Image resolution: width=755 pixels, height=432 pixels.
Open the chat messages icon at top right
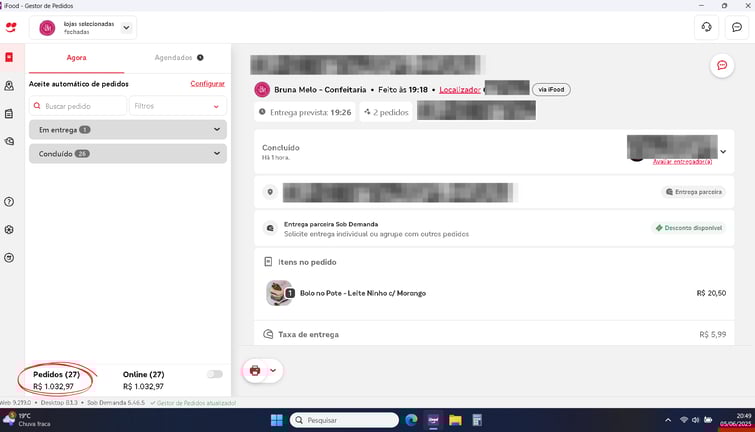pos(737,27)
